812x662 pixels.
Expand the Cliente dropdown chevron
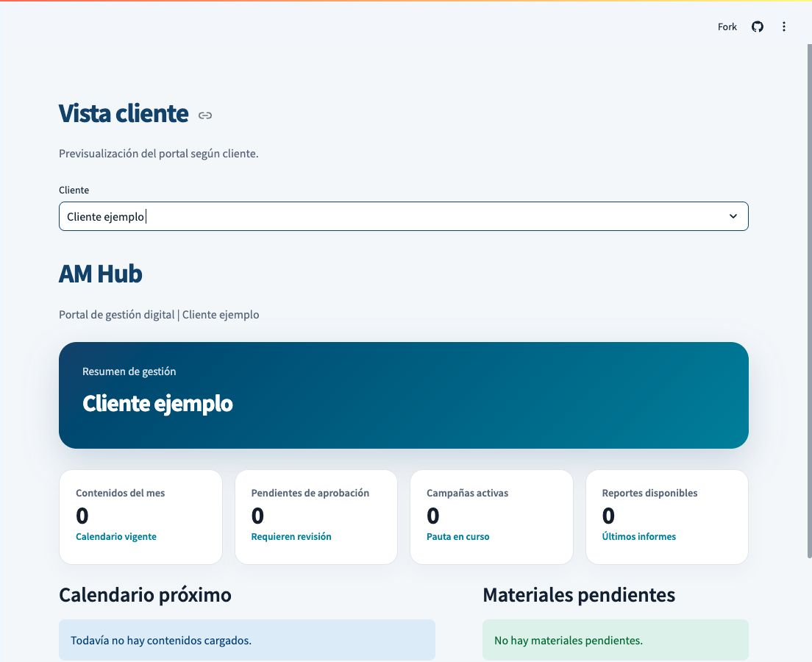pos(733,216)
